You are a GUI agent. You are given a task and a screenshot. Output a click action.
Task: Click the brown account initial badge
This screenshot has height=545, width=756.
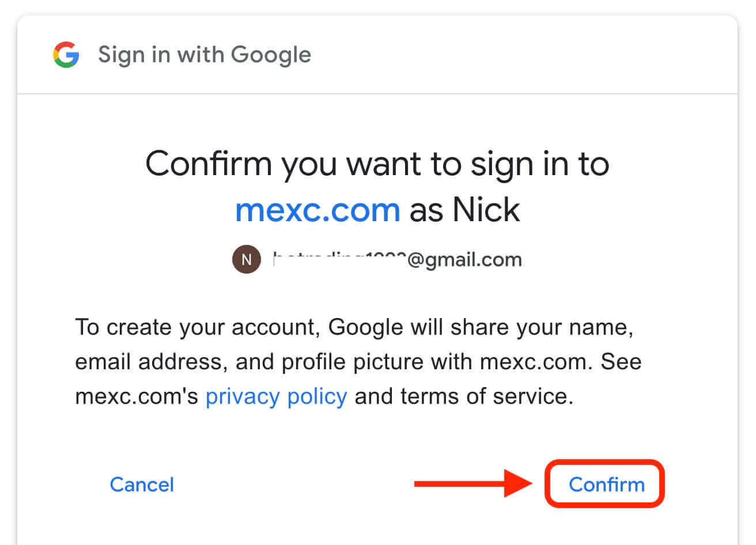(247, 259)
